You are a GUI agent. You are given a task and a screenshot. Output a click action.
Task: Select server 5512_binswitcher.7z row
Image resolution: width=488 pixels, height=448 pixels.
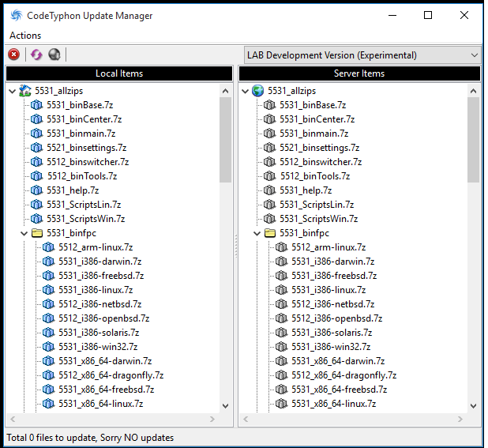pyautogui.click(x=321, y=162)
